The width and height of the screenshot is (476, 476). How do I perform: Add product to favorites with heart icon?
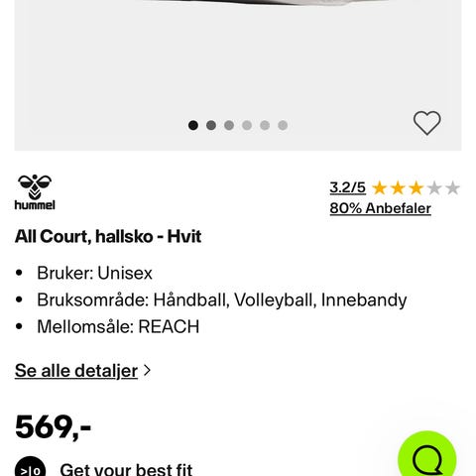[x=426, y=123]
